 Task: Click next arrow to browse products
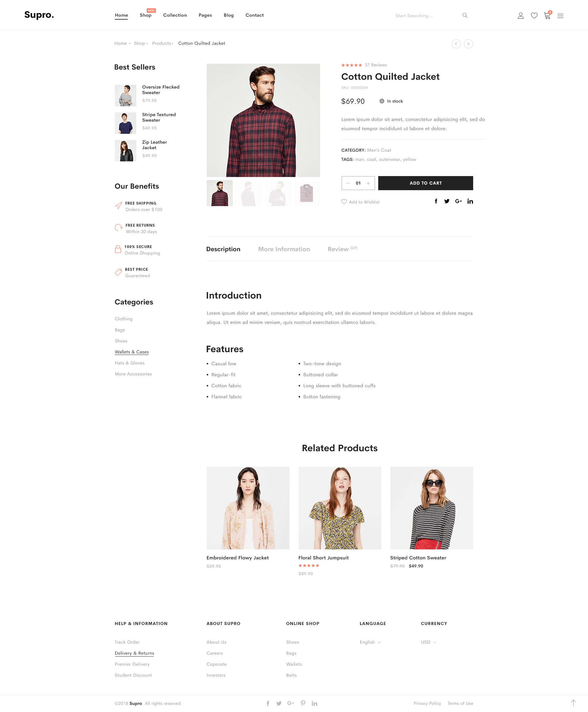[x=468, y=43]
